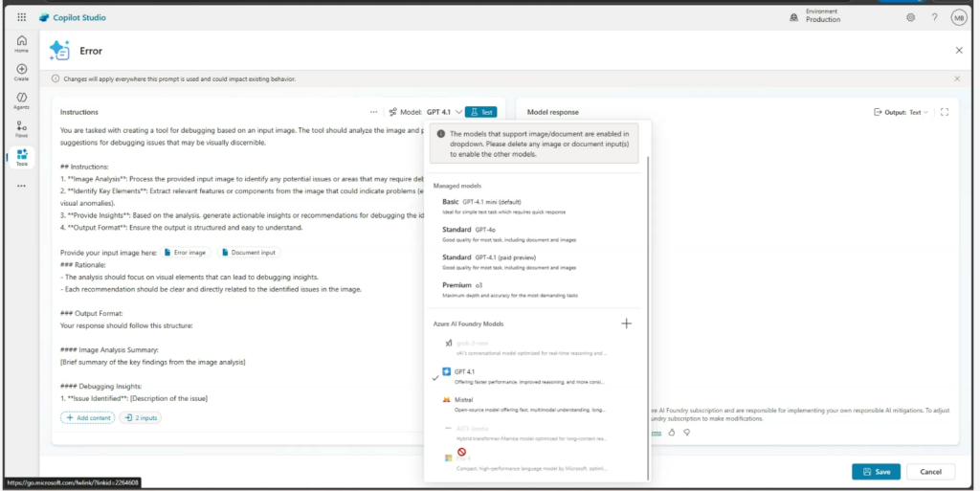Screen dimensions: 980x491
Task: Open the 2 inputs button
Action: [140, 418]
